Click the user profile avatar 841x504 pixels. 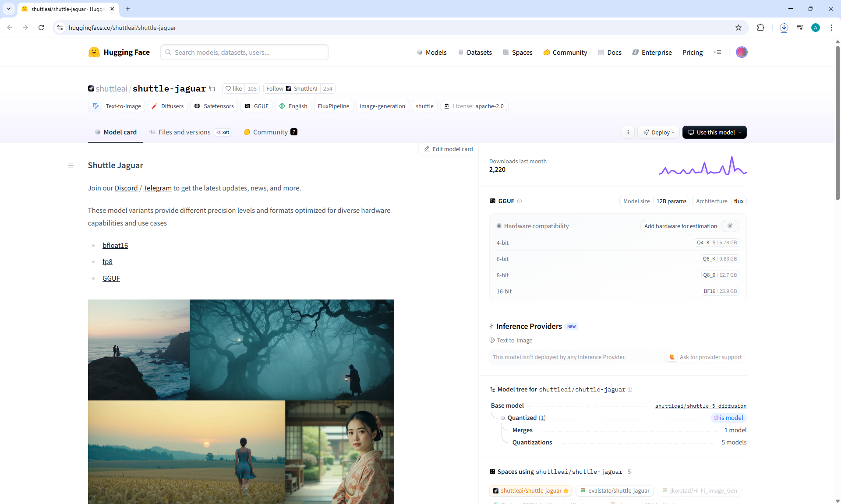pyautogui.click(x=741, y=52)
